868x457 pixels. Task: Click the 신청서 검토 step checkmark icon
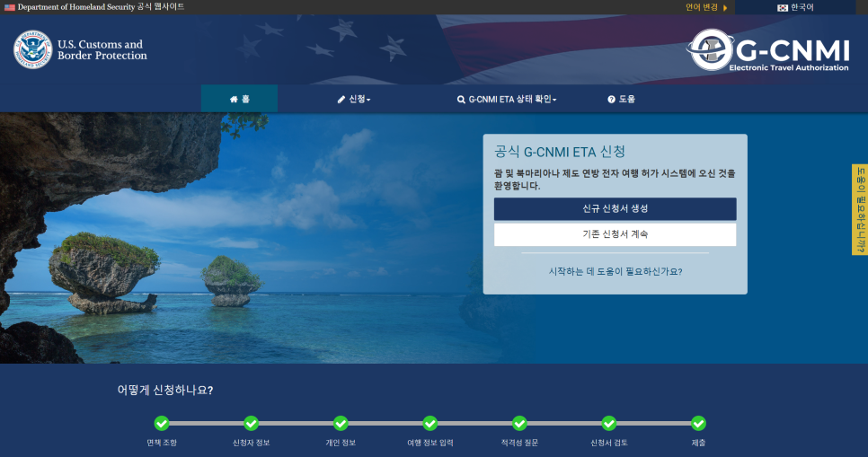[608, 423]
